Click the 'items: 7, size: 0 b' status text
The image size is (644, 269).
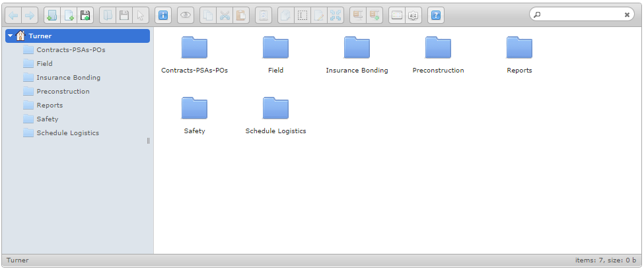point(606,260)
